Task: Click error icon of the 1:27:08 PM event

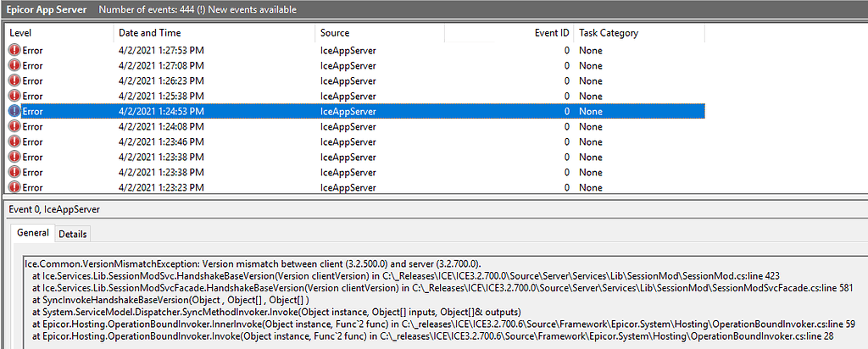Action: 15,65
